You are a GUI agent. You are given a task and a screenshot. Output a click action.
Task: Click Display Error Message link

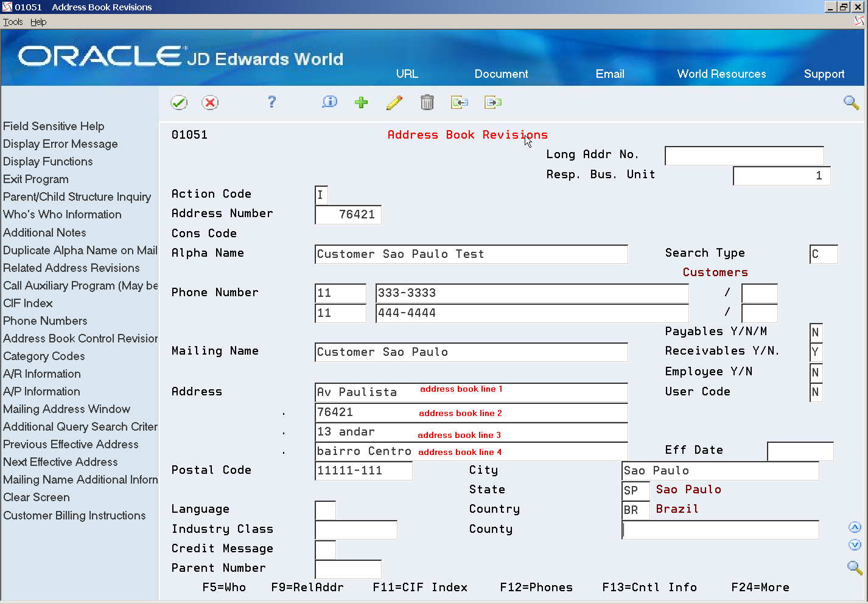pos(60,144)
